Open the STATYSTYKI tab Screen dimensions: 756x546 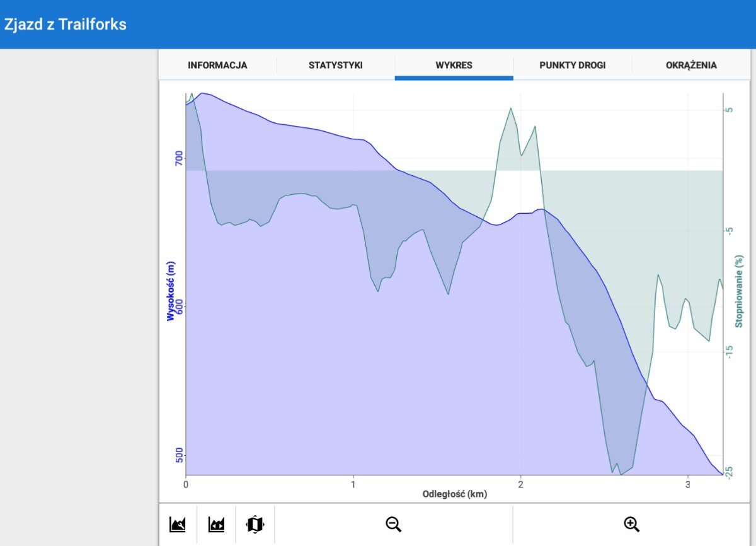335,65
